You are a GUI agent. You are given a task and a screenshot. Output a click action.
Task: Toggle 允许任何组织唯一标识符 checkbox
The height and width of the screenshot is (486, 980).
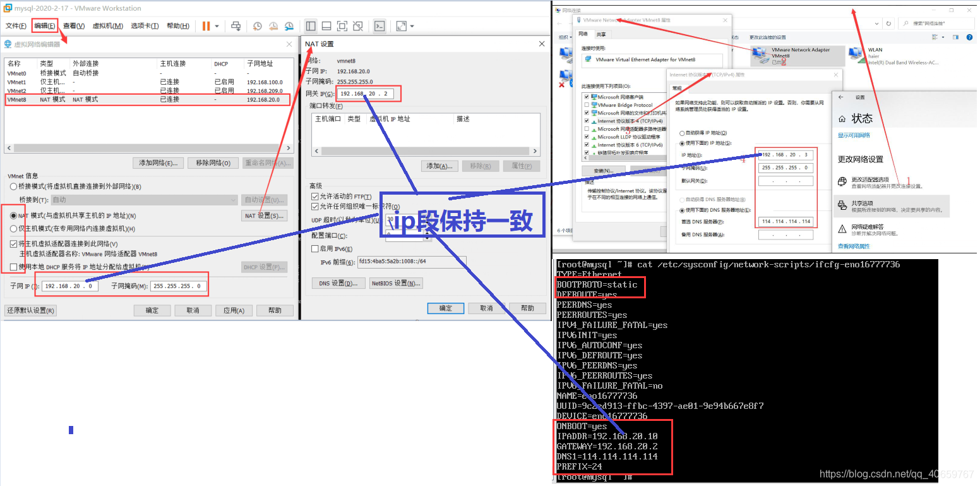point(315,207)
